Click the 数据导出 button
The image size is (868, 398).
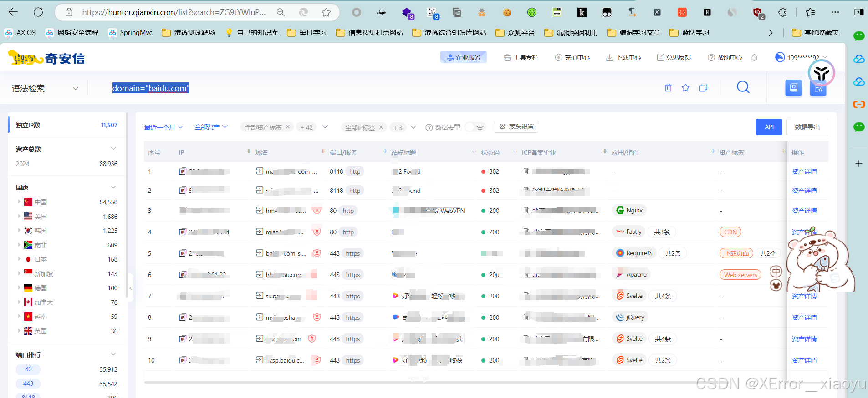(807, 127)
